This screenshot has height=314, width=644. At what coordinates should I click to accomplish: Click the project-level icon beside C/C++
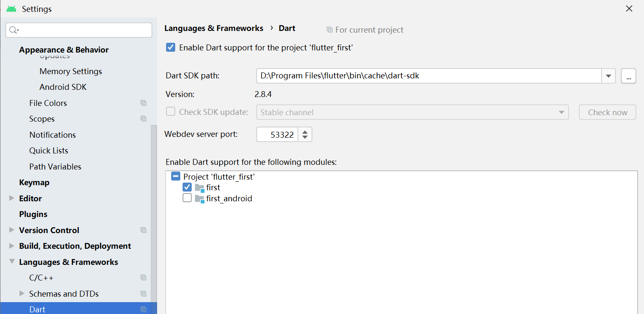(144, 278)
